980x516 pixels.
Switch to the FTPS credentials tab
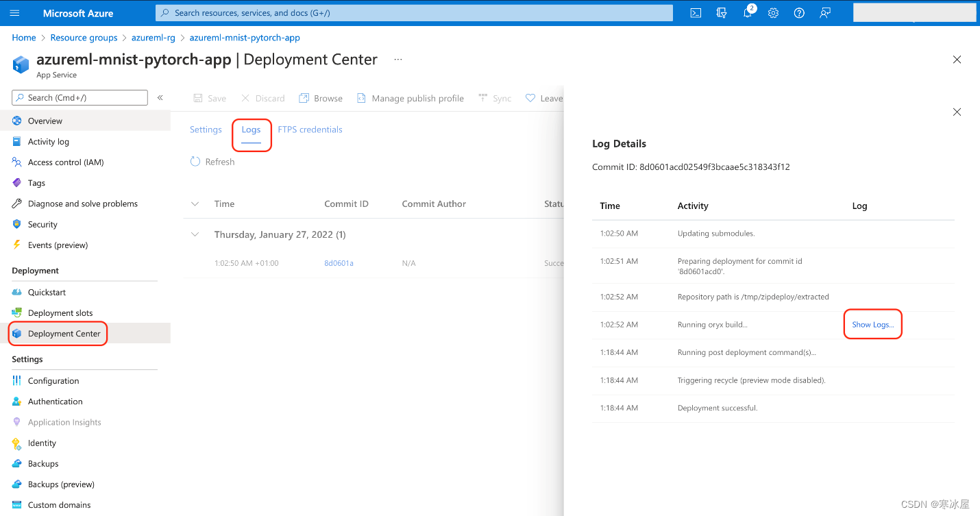click(x=310, y=130)
